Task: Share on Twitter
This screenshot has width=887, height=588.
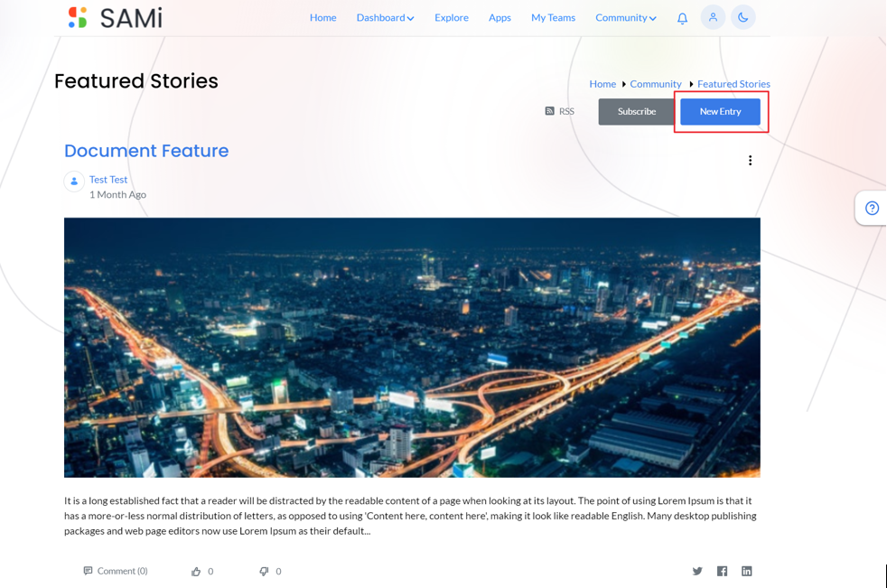Action: [x=697, y=571]
